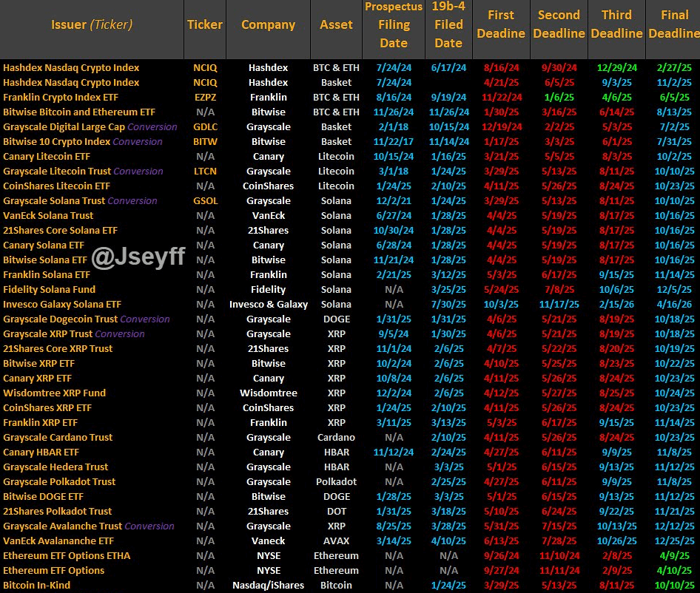The image size is (700, 593).
Task: Select the Franklin Solana ETF name
Action: (47, 275)
